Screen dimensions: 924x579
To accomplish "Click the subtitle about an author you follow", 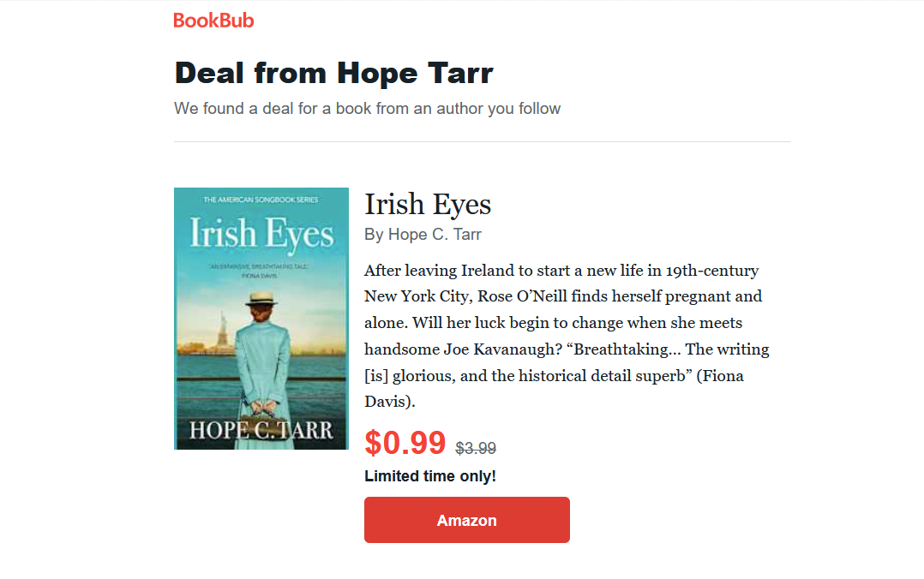I will 367,109.
